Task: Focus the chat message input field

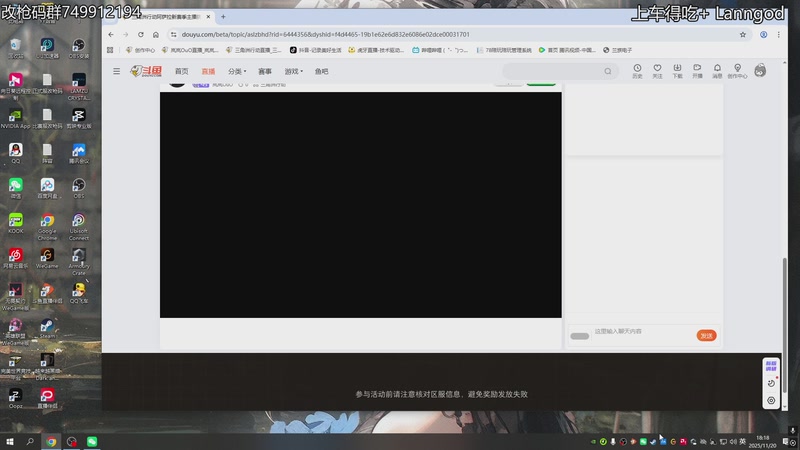Action: (x=643, y=332)
